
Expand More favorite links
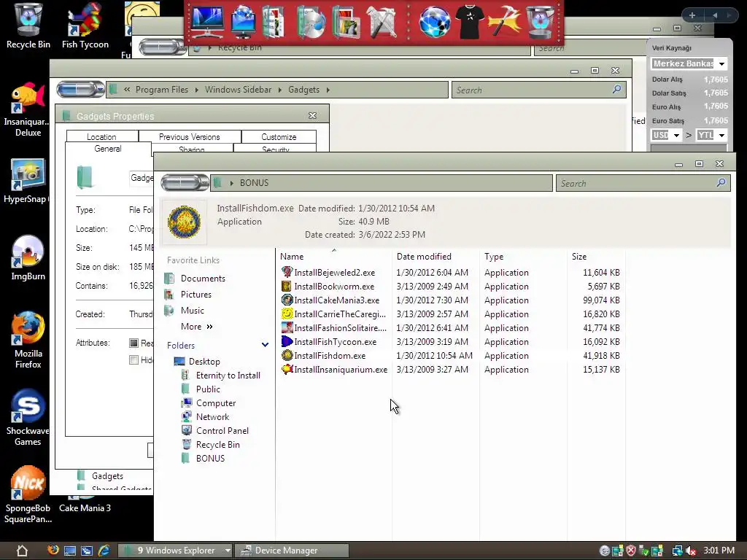click(197, 327)
